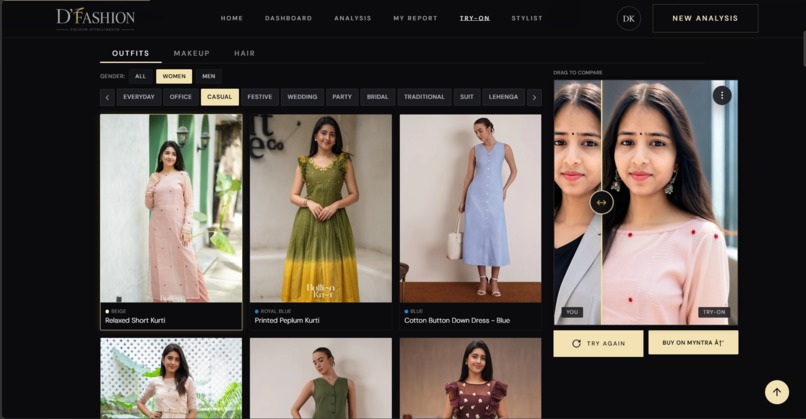This screenshot has height=419, width=806.
Task: Start a New Analysis
Action: pos(705,19)
